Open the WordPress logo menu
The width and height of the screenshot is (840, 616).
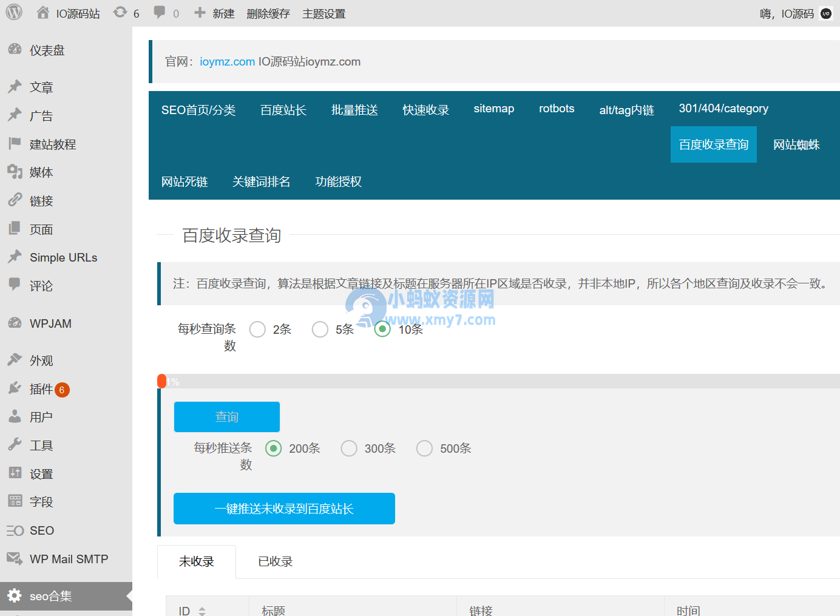coord(13,13)
